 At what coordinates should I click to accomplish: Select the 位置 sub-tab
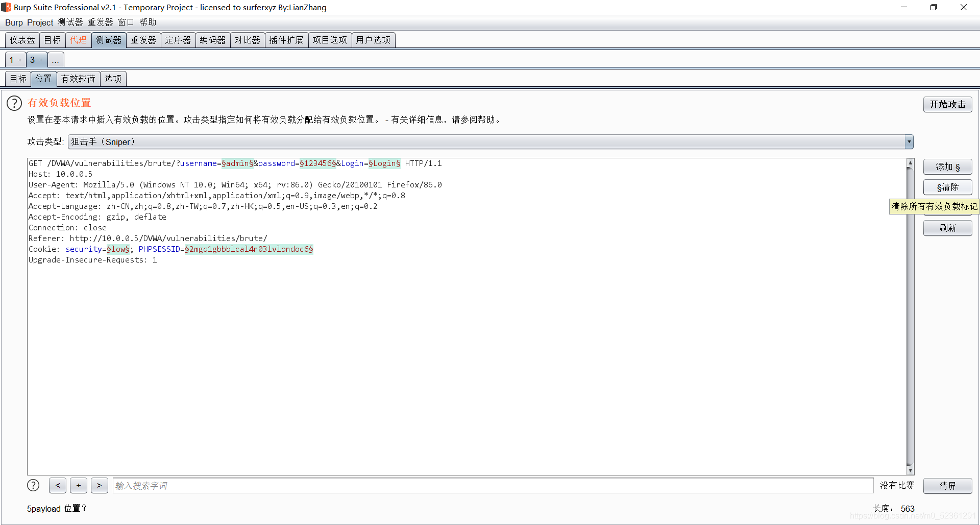(x=44, y=79)
